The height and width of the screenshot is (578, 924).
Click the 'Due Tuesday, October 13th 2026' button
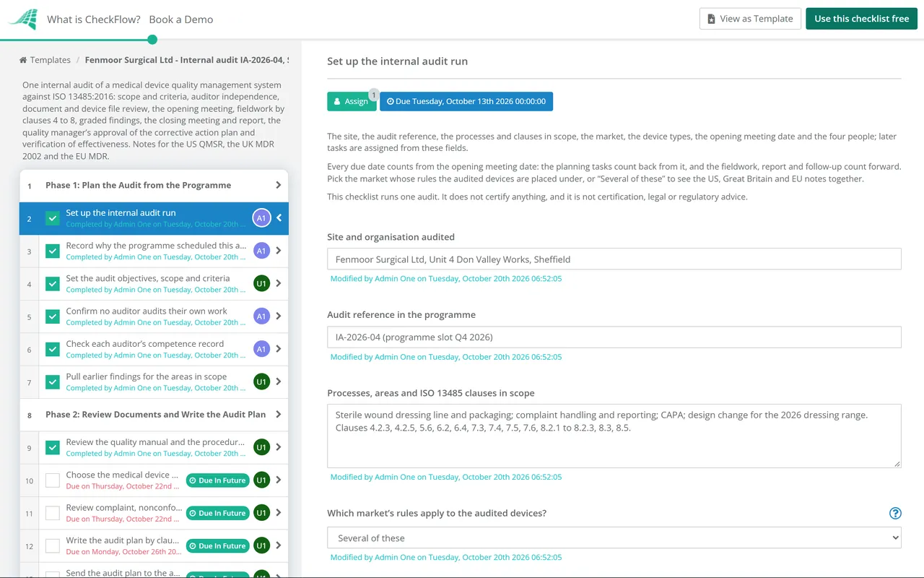pos(466,101)
